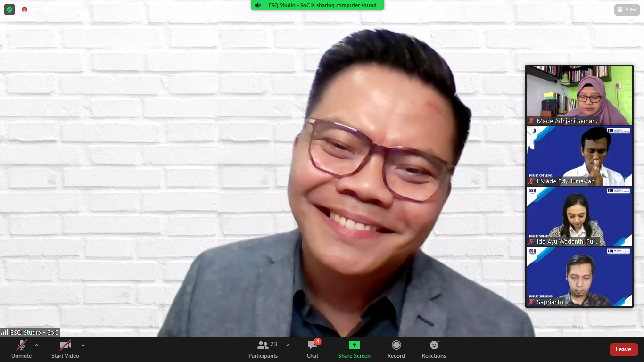This screenshot has width=644, height=362.
Task: Click the computer sound sharing banner
Action: (317, 5)
